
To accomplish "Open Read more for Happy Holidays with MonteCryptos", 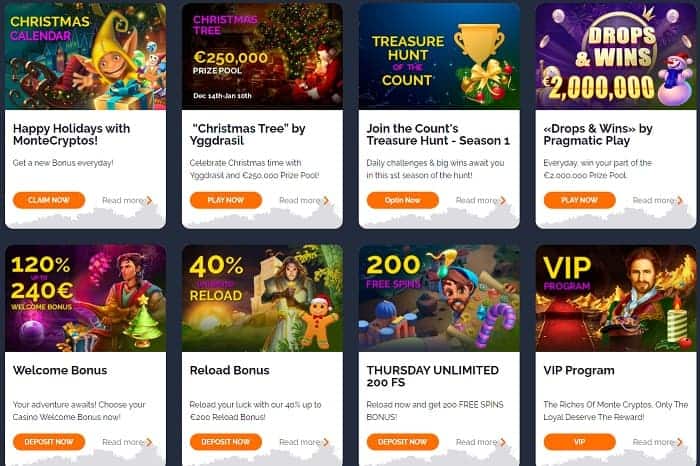I will tap(127, 200).
